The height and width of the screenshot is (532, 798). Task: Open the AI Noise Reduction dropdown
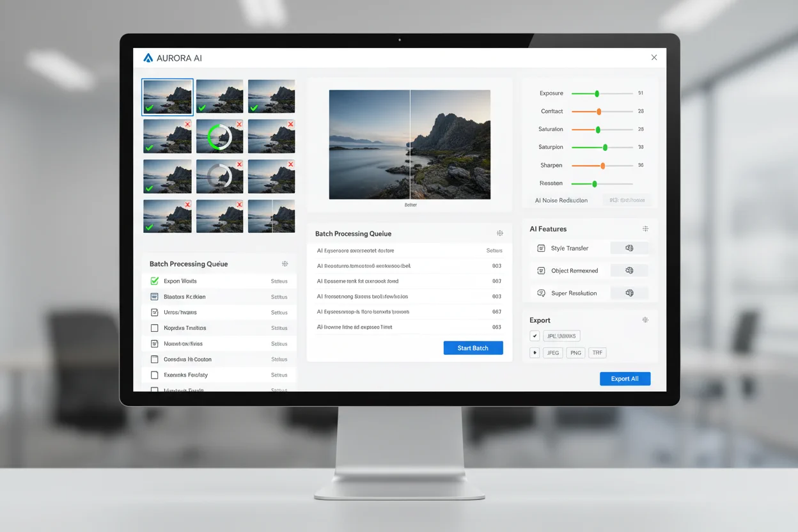point(627,200)
